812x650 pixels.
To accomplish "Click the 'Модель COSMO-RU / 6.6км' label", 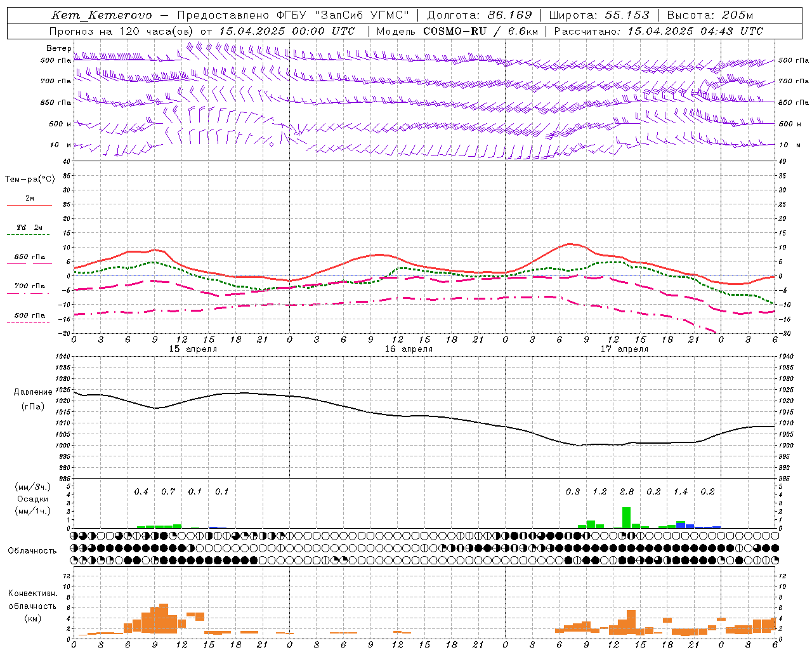I will tap(457, 31).
